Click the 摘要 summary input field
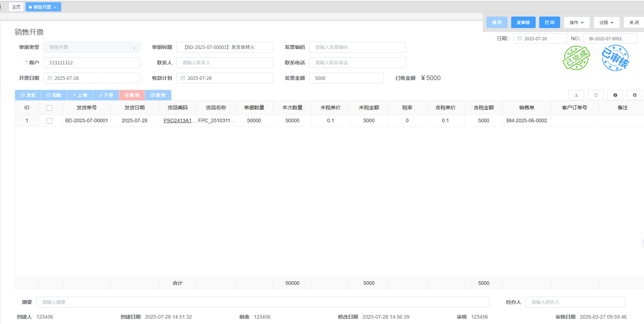 263,302
